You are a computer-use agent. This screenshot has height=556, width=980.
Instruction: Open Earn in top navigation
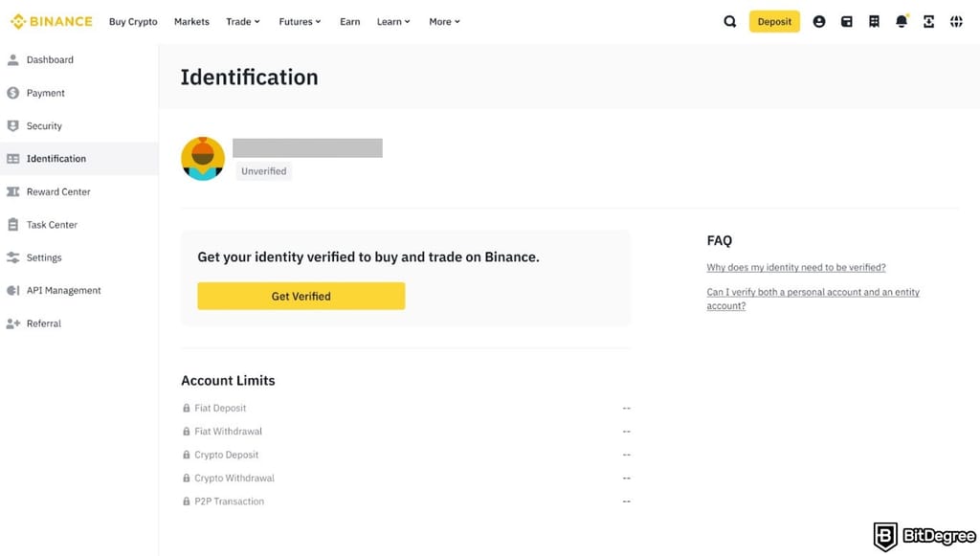click(x=350, y=21)
